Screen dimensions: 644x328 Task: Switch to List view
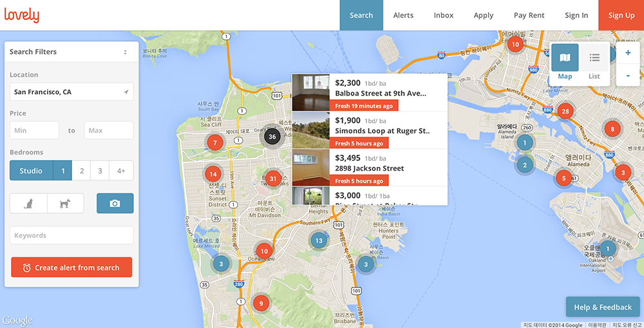point(594,62)
